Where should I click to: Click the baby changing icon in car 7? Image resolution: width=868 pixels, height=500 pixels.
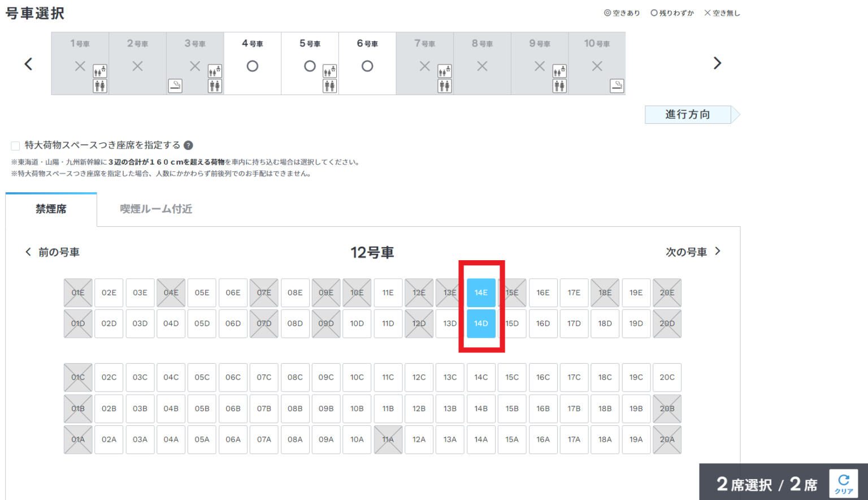[445, 71]
